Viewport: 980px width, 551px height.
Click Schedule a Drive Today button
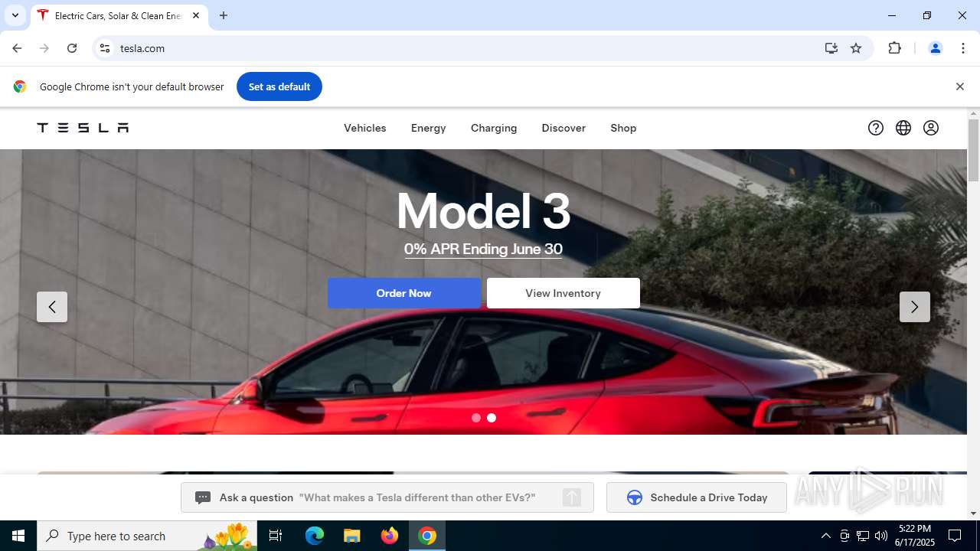(x=697, y=497)
